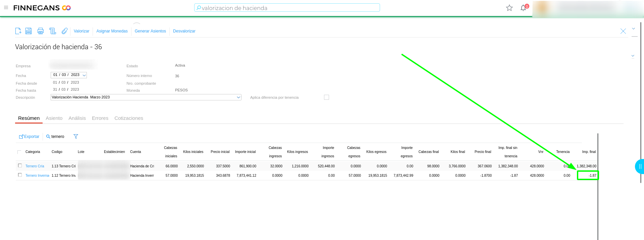The height and width of the screenshot is (240, 644).
Task: Select the 861,900.00 importe inicial cell
Action: pos(248,166)
